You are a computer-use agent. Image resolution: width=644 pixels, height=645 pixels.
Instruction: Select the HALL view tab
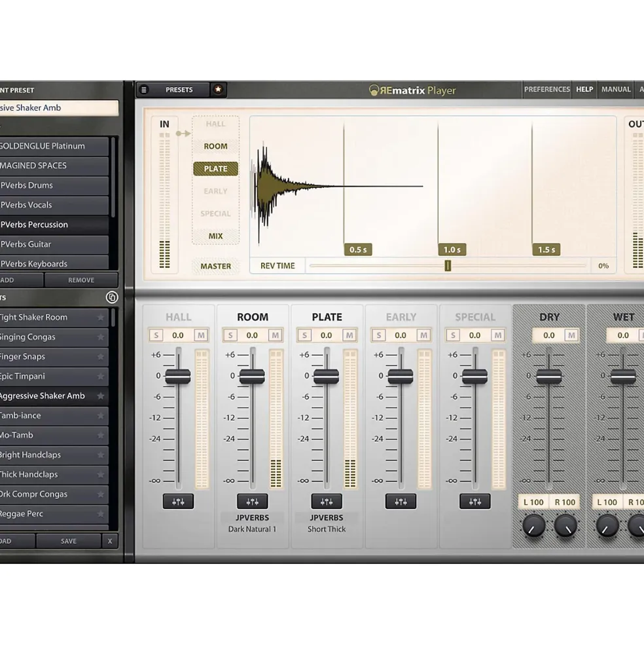215,124
